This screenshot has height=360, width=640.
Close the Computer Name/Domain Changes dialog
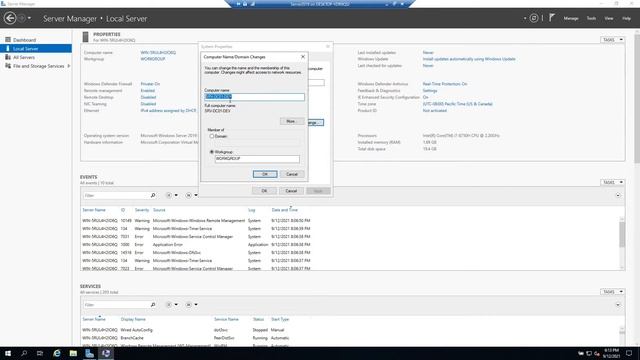(303, 57)
